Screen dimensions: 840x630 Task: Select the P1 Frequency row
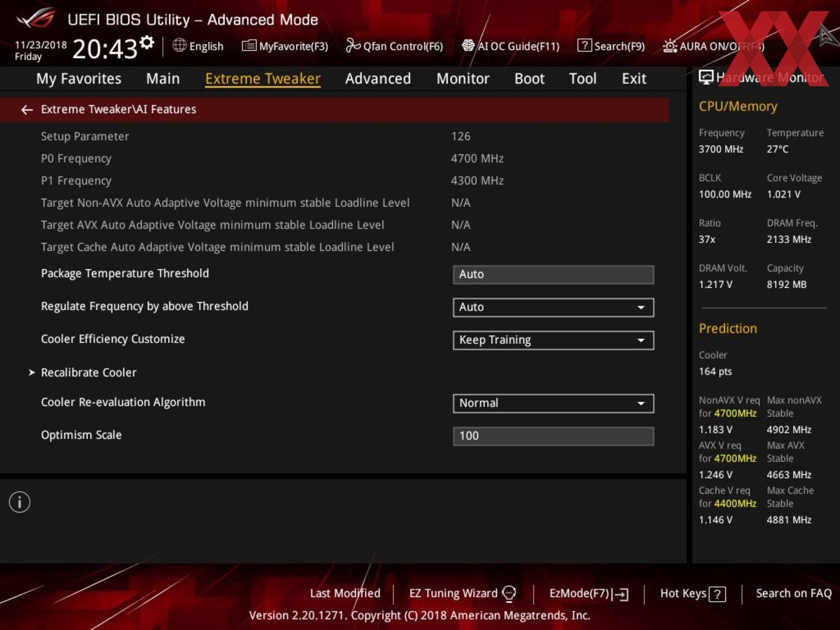[334, 180]
